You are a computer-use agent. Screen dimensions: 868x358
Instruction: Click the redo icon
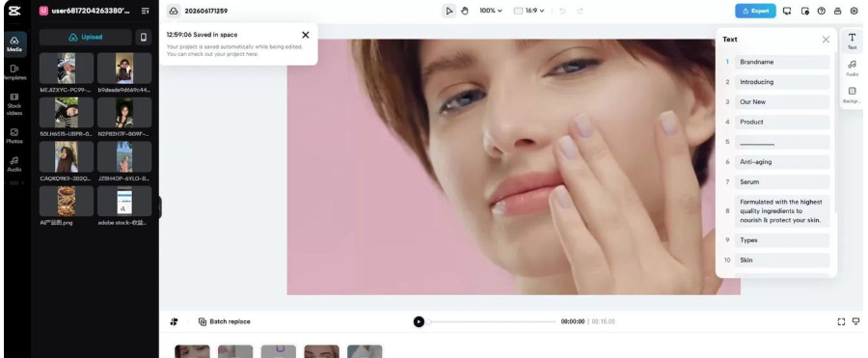(x=580, y=11)
